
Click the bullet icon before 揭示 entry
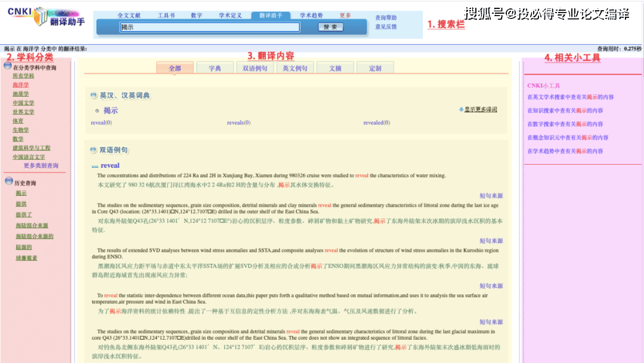(x=97, y=110)
